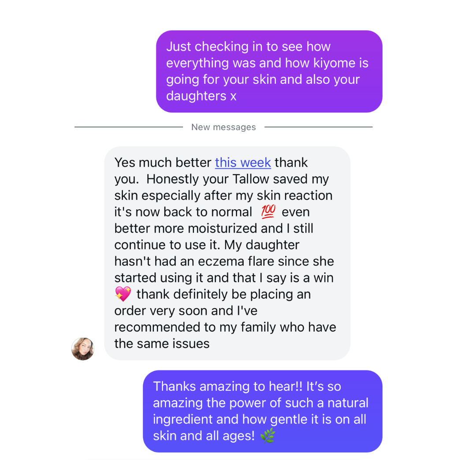476x476 pixels.
Task: Click the sender's profile avatar photo
Action: (x=83, y=349)
